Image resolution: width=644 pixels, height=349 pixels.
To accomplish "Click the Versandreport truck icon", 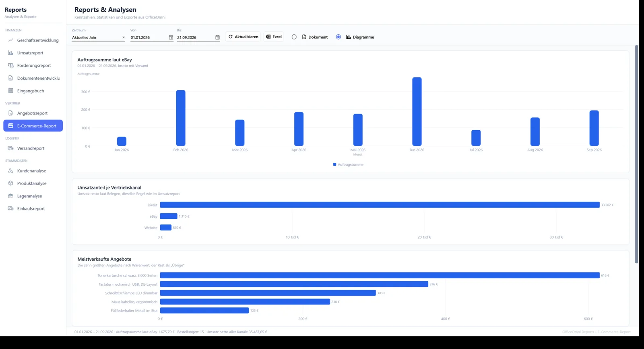I will coord(11,148).
